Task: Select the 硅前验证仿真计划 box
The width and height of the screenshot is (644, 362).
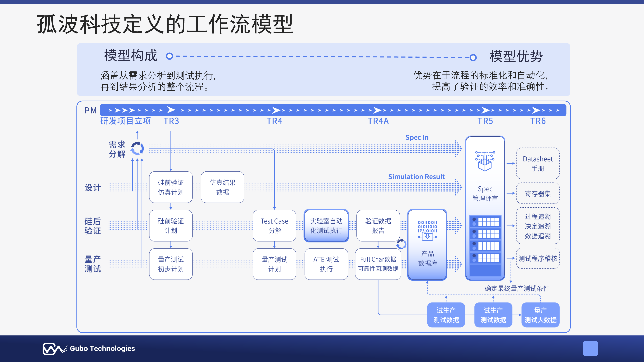Action: point(171,187)
